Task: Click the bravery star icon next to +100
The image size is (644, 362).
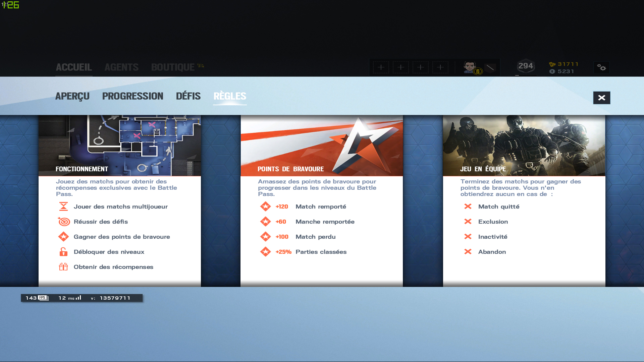Action: tap(265, 237)
